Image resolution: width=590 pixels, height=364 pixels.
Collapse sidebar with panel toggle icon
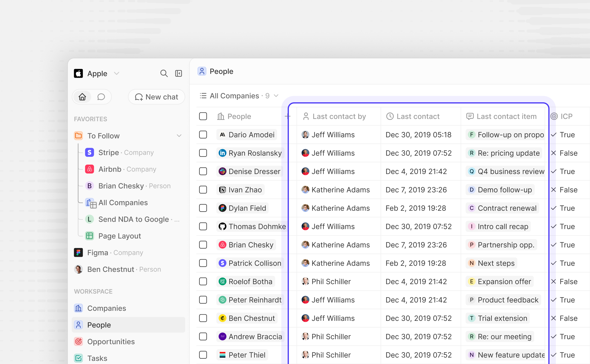coord(179,73)
